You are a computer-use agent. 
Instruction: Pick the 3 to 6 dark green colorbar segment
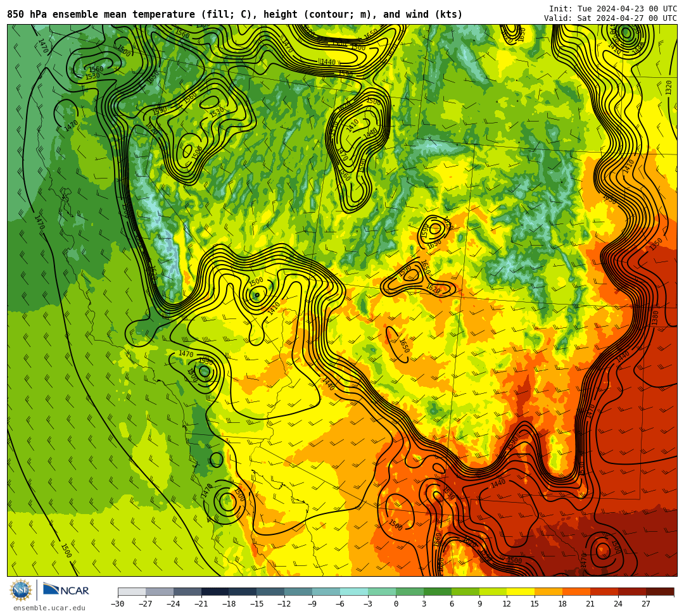tap(438, 591)
